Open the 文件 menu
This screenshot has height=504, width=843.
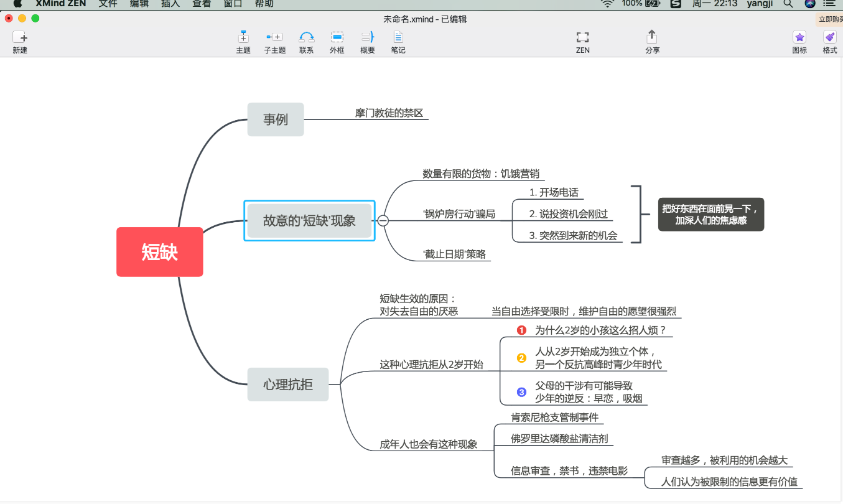pyautogui.click(x=108, y=3)
